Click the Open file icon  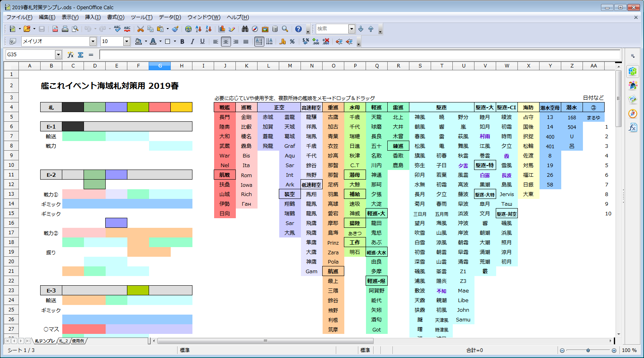point(27,29)
